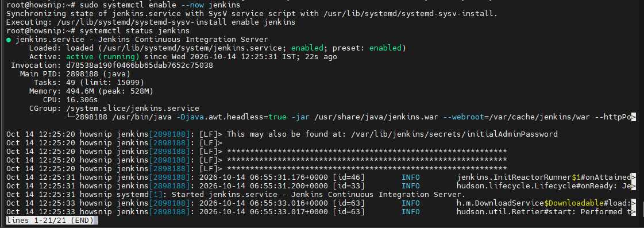
Task: Click Memory value 494.6M (peak: 528M)
Action: 110,91
